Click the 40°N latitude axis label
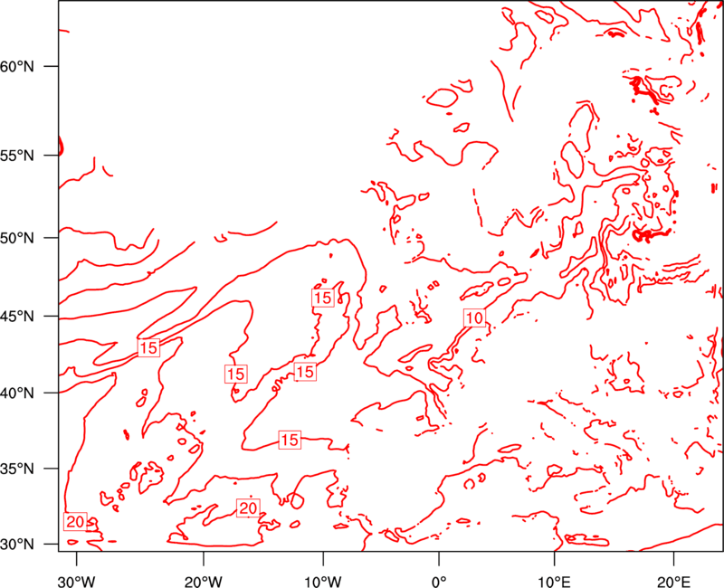 pyautogui.click(x=17, y=394)
